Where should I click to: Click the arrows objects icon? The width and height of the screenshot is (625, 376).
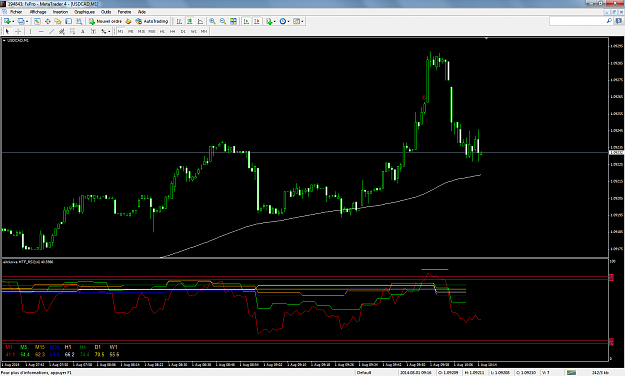point(104,31)
